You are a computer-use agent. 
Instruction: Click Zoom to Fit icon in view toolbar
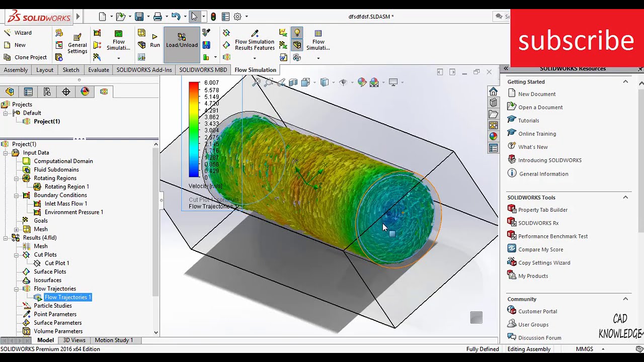(257, 82)
